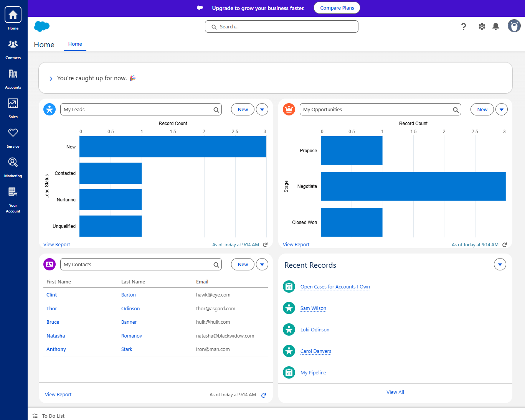
Task: Open the My Leads list dropdown arrow
Action: pyautogui.click(x=262, y=109)
